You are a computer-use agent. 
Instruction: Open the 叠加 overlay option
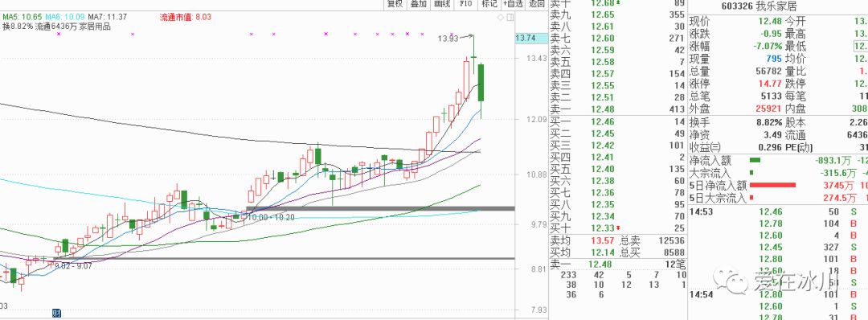(418, 4)
